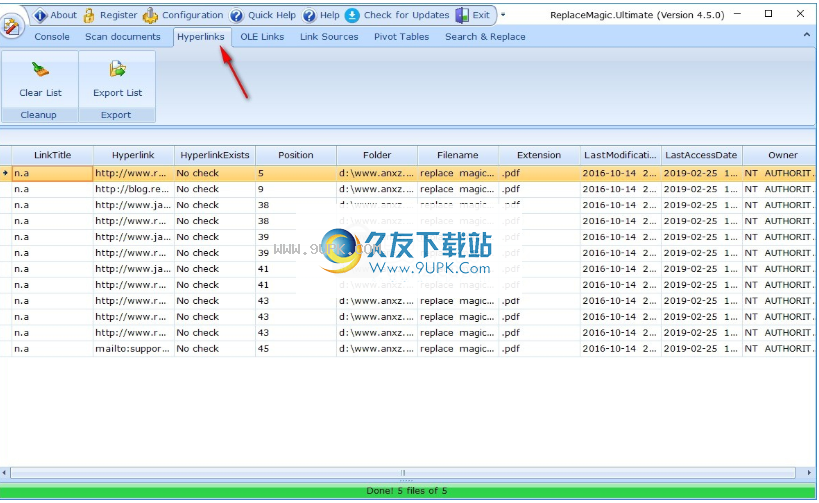Image resolution: width=819 pixels, height=503 pixels.
Task: Click the Help question mark icon
Action: point(309,16)
